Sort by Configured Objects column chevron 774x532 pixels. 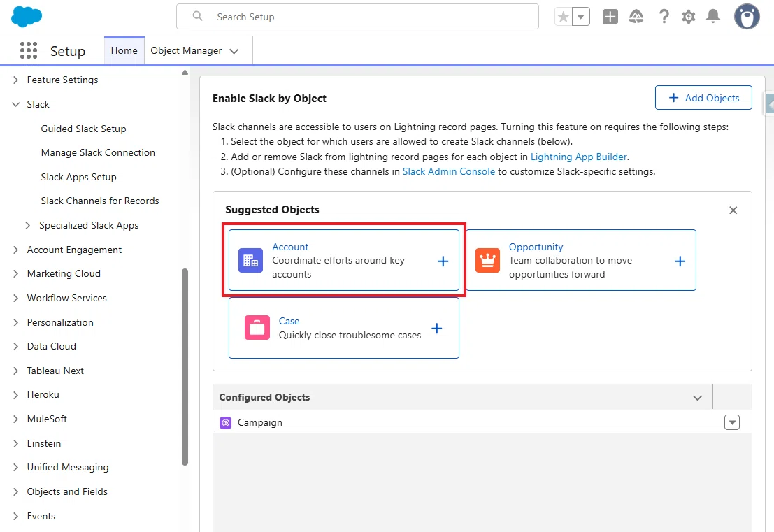[x=697, y=398]
